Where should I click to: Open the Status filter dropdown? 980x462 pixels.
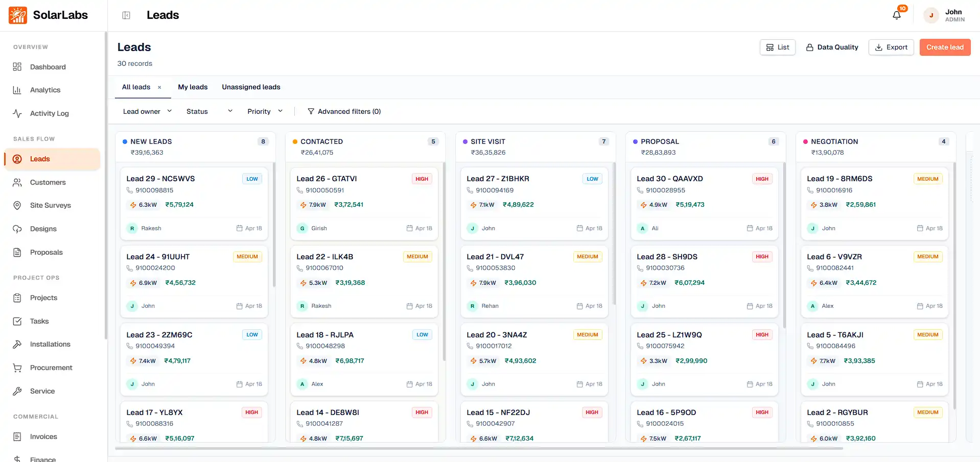point(209,111)
